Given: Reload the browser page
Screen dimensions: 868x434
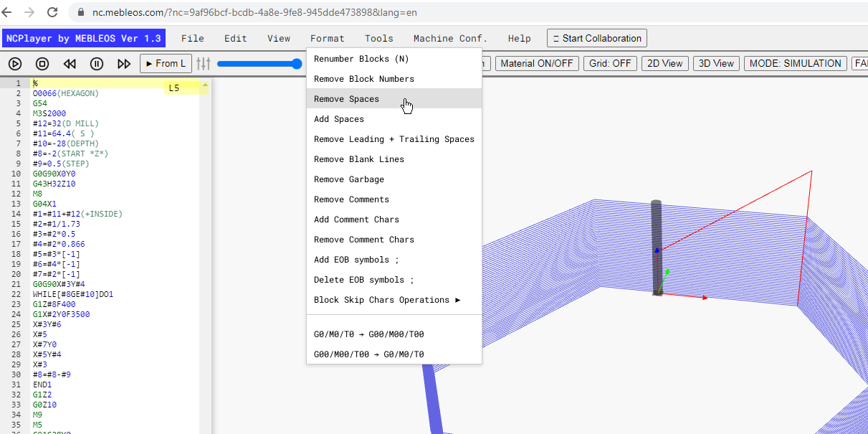Looking at the screenshot, I should 52,12.
